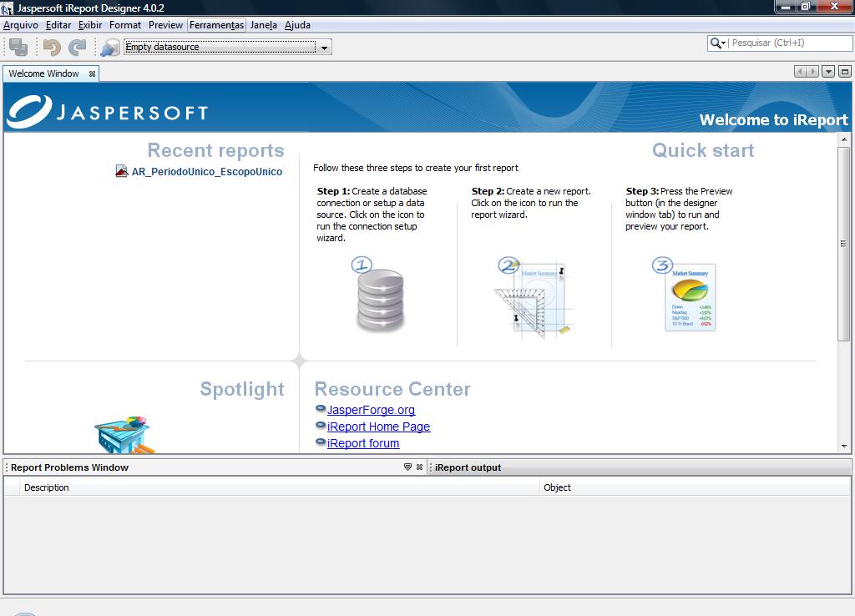Click the iReport application title bar icon
The height and width of the screenshot is (616, 855).
[x=7, y=8]
